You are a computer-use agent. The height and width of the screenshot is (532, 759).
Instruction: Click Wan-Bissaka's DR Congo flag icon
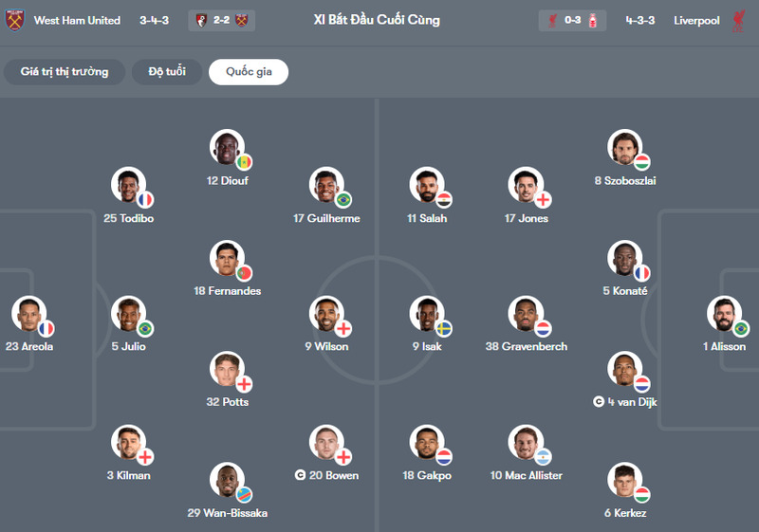tap(244, 495)
